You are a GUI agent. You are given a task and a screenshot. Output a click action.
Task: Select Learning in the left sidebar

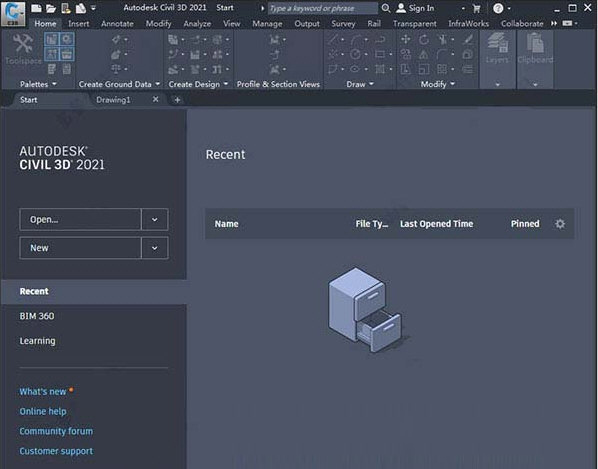(x=37, y=341)
